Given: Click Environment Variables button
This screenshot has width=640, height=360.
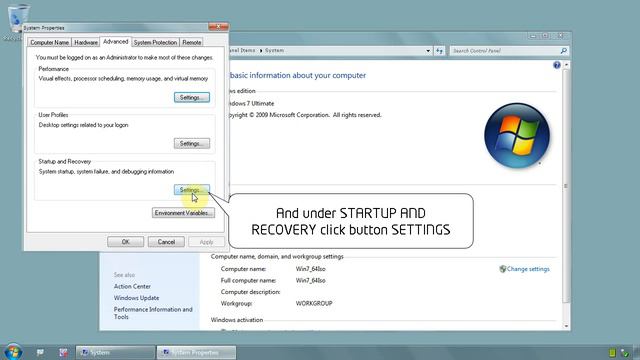Looking at the screenshot, I should (x=183, y=213).
